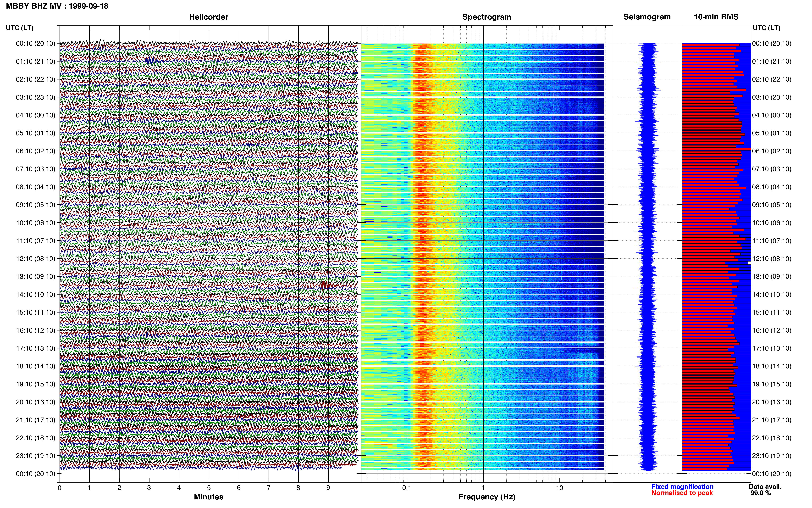Click the Normalised to peak legend text

682,493
